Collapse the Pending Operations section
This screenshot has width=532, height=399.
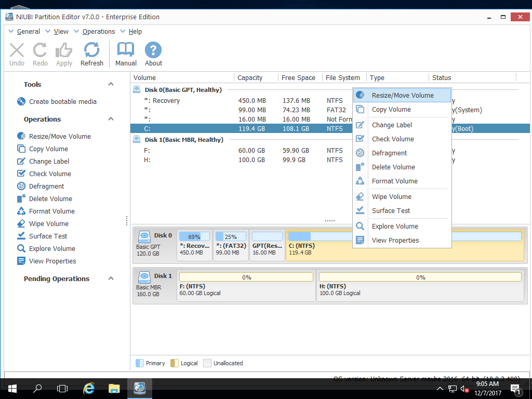111,278
